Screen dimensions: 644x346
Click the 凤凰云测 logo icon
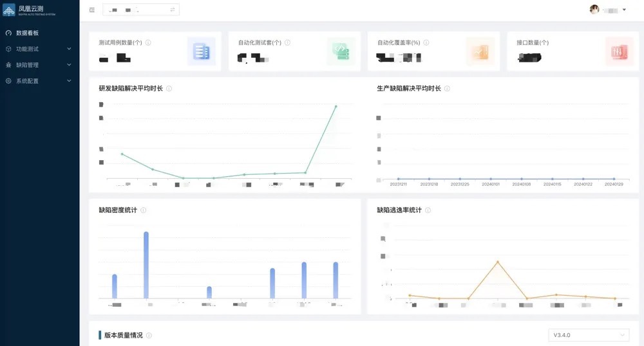(9, 10)
